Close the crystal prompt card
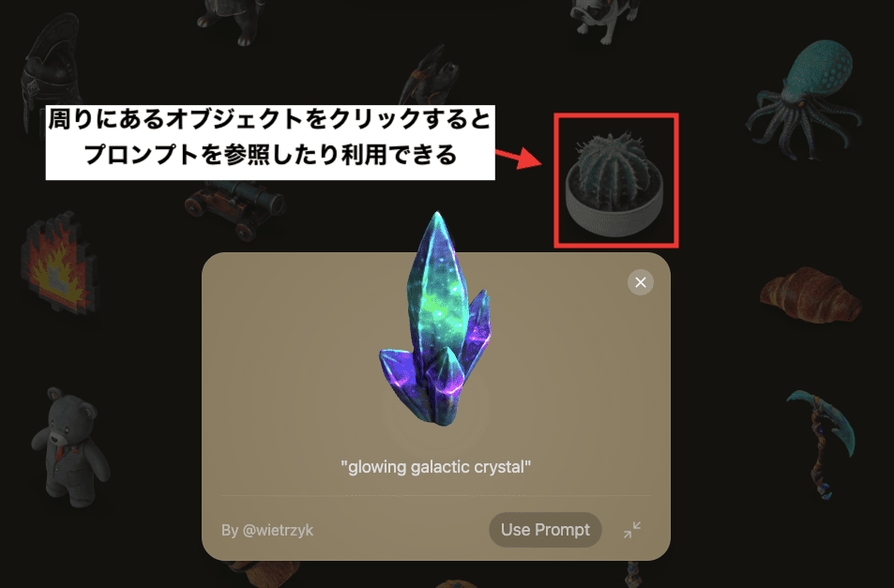 coord(641,282)
